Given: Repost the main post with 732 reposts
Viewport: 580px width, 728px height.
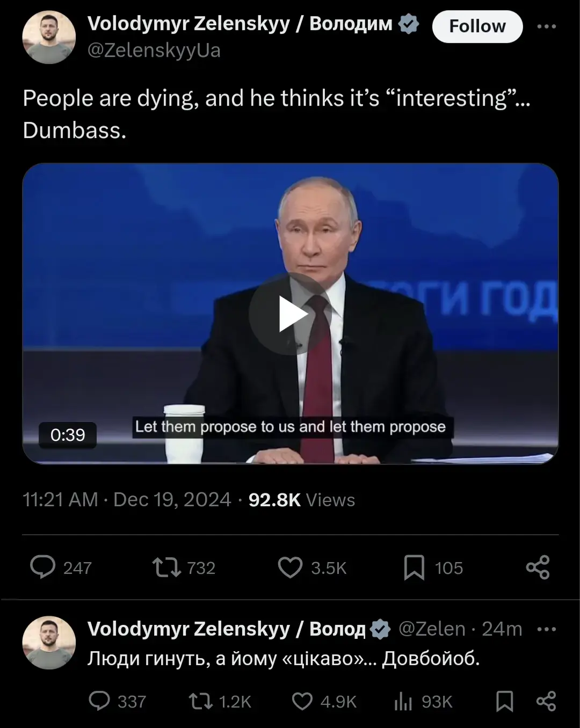Looking at the screenshot, I should click(184, 567).
